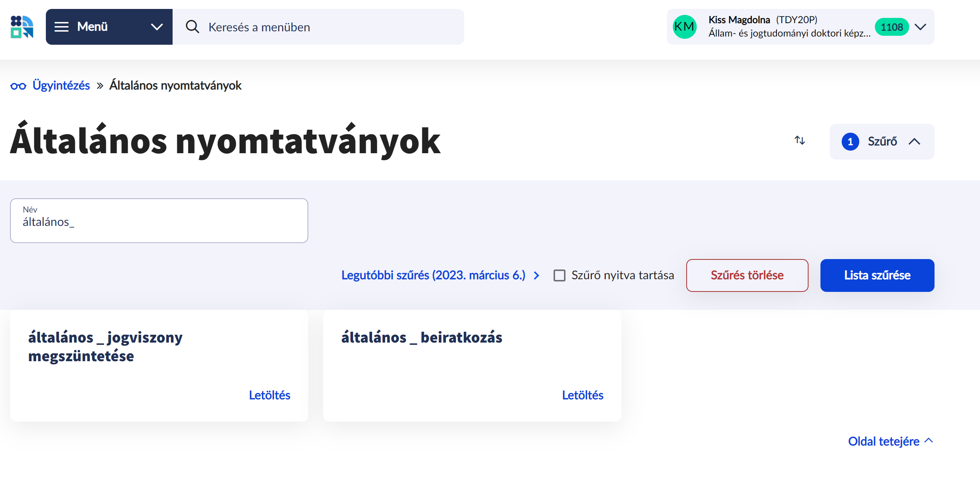The height and width of the screenshot is (479, 980).
Task: Open Legutóbbi szűrés (2023. március 6.) link
Action: click(x=433, y=275)
